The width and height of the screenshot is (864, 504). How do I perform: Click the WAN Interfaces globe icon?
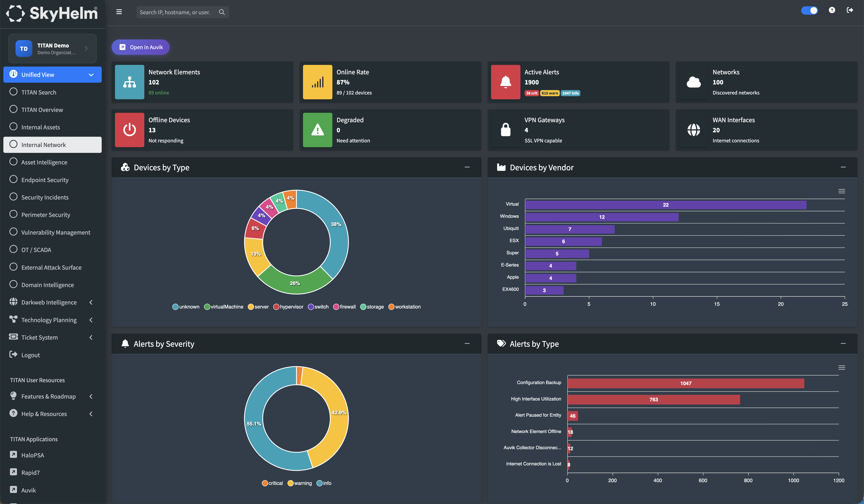pyautogui.click(x=694, y=130)
